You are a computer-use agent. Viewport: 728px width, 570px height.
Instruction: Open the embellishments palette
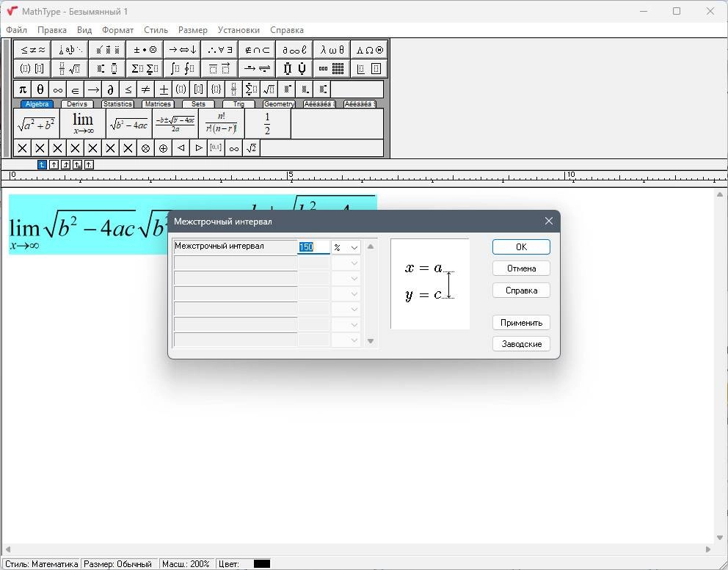click(107, 50)
